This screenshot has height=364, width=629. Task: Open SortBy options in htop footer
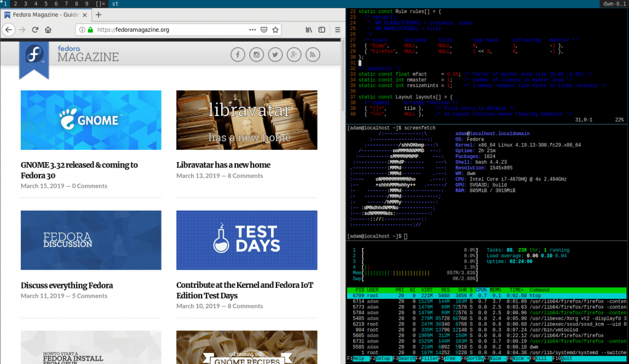pyautogui.click(x=475, y=358)
